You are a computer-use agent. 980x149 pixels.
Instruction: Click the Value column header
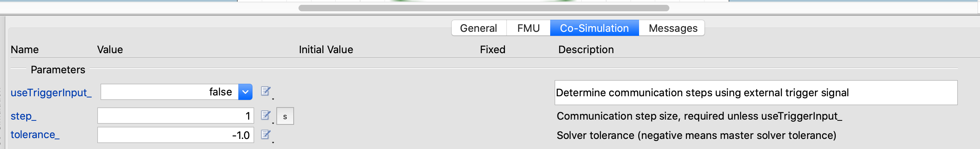110,50
